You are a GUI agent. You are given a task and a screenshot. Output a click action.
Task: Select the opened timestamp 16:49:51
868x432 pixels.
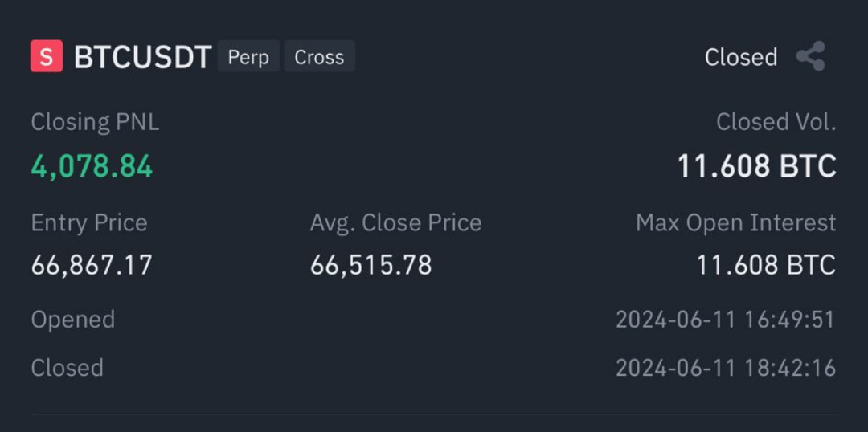point(726,320)
